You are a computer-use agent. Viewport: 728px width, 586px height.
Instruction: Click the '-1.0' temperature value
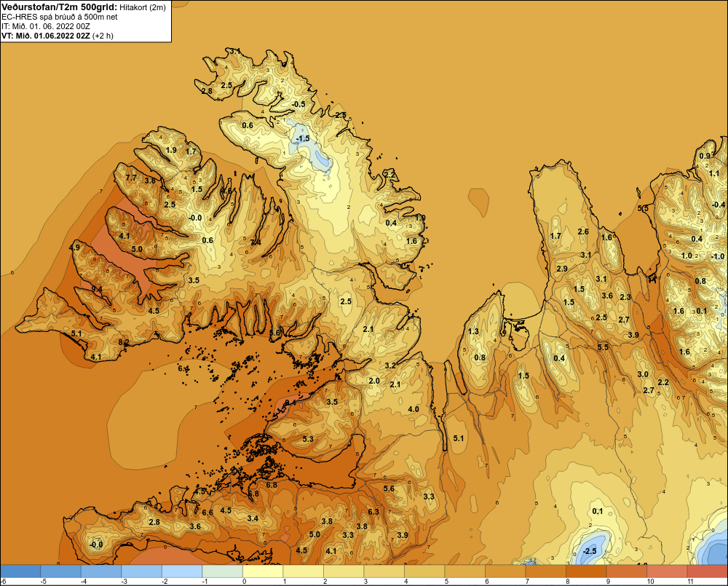pyautogui.click(x=718, y=256)
